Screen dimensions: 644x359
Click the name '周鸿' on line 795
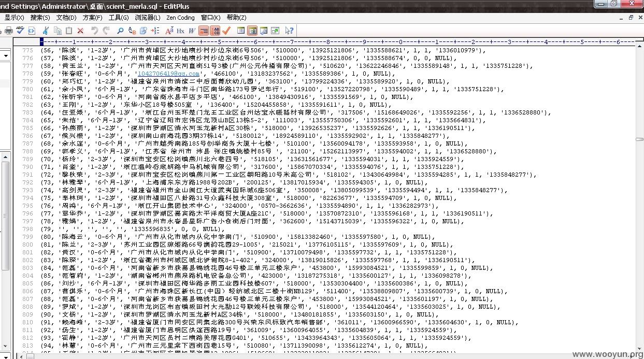click(x=69, y=206)
